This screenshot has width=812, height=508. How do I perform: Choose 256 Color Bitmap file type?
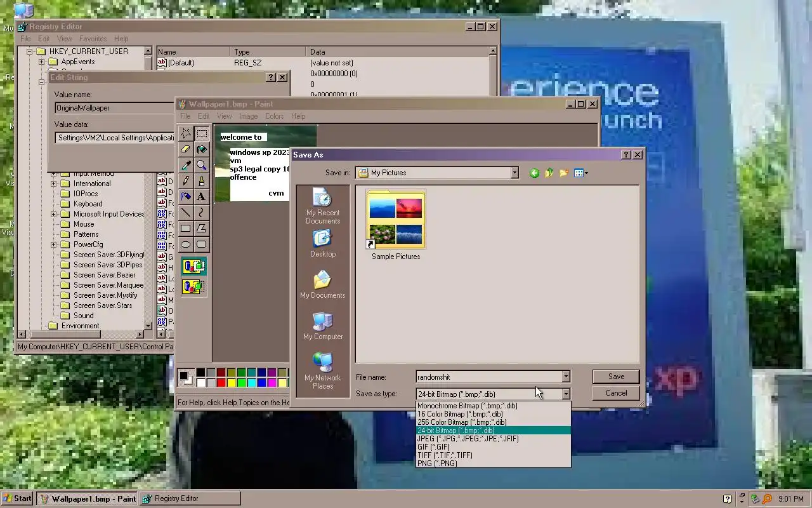493,422
